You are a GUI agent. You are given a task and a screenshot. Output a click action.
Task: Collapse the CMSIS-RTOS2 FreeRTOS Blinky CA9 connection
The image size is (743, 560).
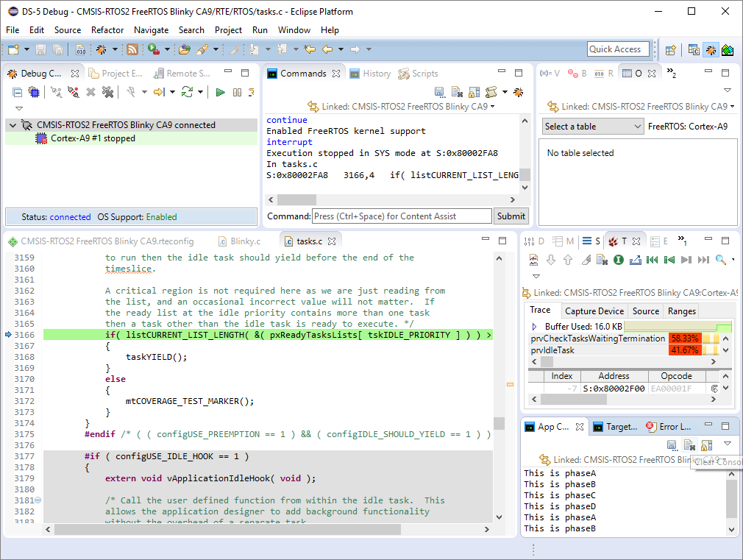click(13, 125)
